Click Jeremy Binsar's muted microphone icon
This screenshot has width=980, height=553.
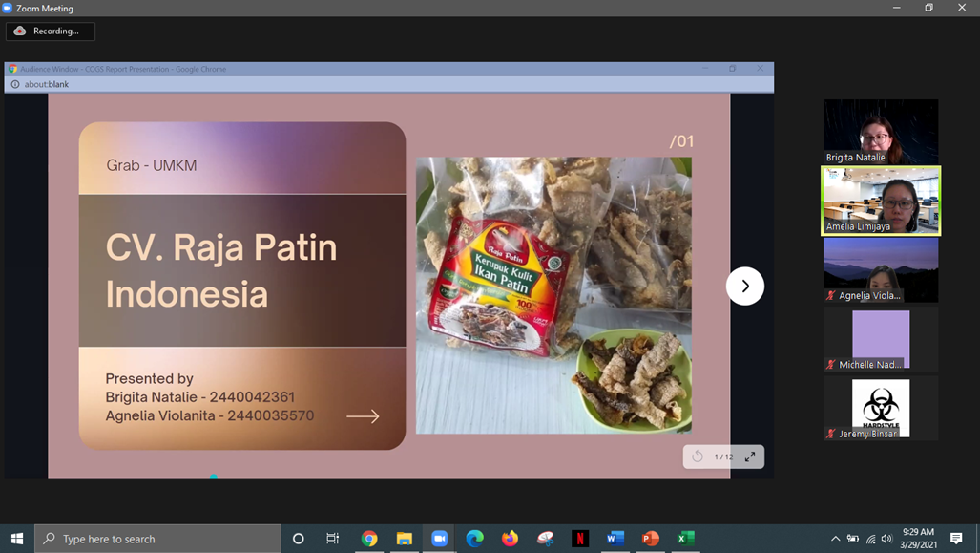(831, 434)
